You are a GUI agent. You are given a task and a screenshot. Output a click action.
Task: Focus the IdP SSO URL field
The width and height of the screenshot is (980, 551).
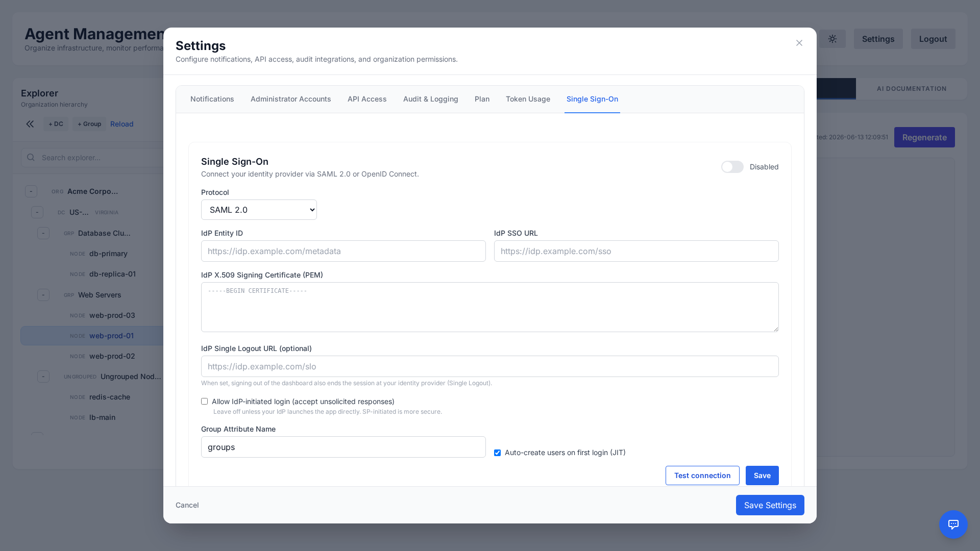point(636,251)
